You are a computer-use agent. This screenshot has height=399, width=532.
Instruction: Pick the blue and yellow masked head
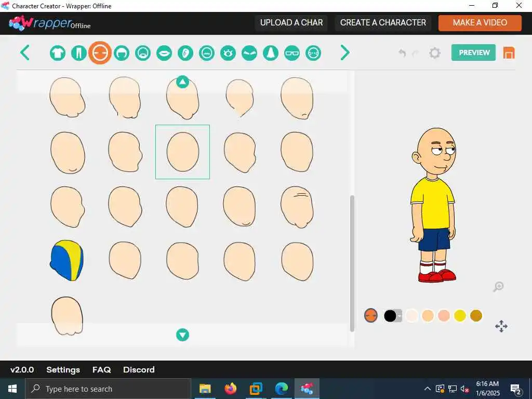(x=67, y=260)
